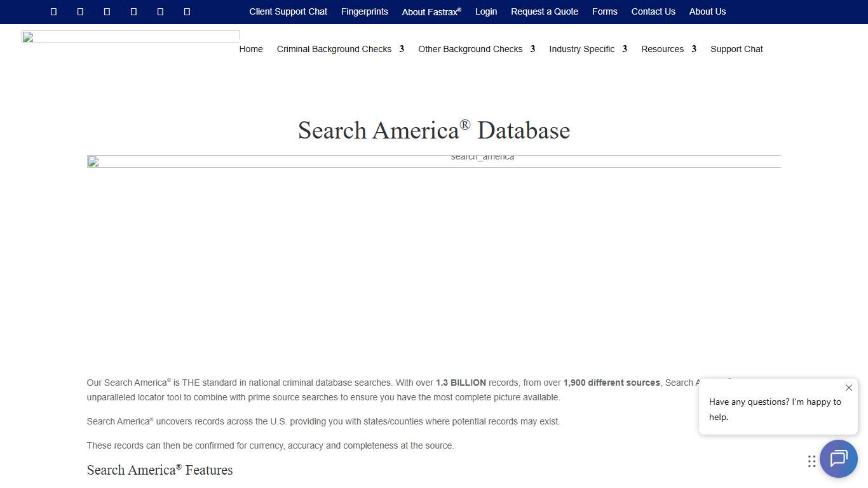
Task: Open the About Fastrax menu item
Action: point(431,11)
